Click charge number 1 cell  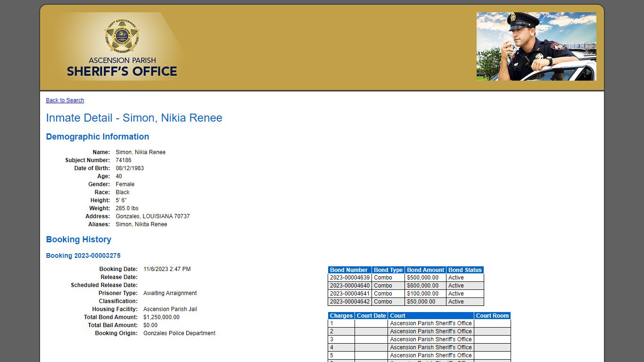coord(341,323)
